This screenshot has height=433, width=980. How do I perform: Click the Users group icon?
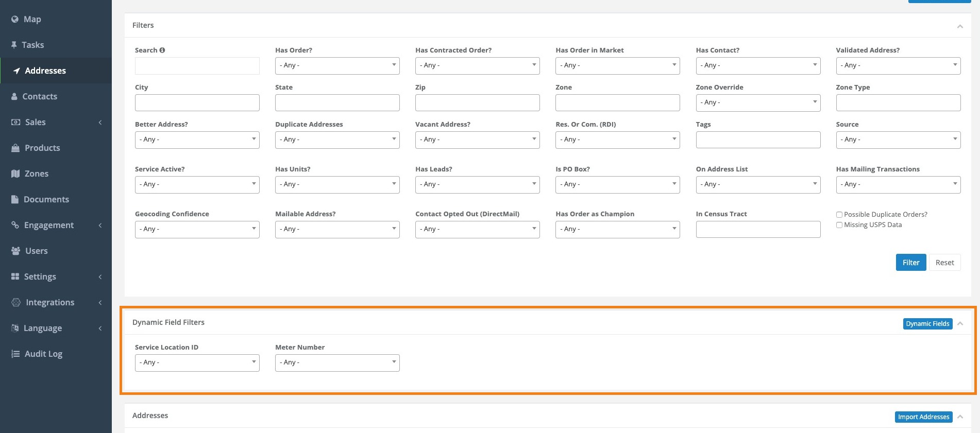pyautogui.click(x=15, y=251)
